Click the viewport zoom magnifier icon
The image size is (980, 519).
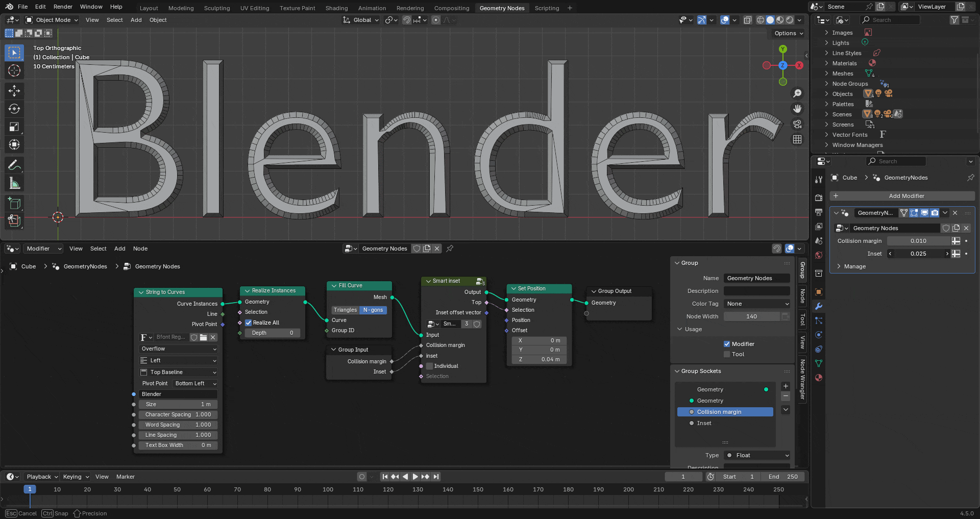click(x=797, y=93)
